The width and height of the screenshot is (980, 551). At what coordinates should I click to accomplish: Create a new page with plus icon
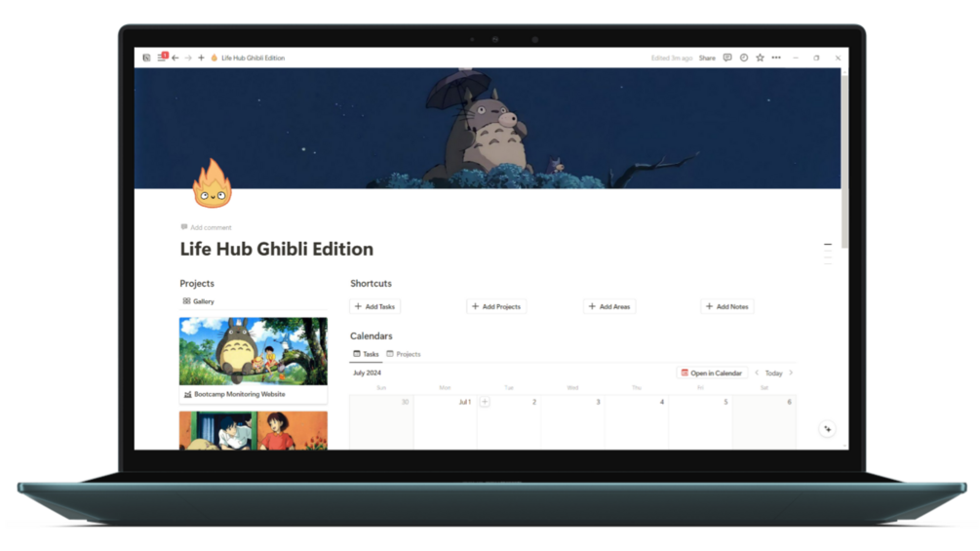pyautogui.click(x=201, y=58)
